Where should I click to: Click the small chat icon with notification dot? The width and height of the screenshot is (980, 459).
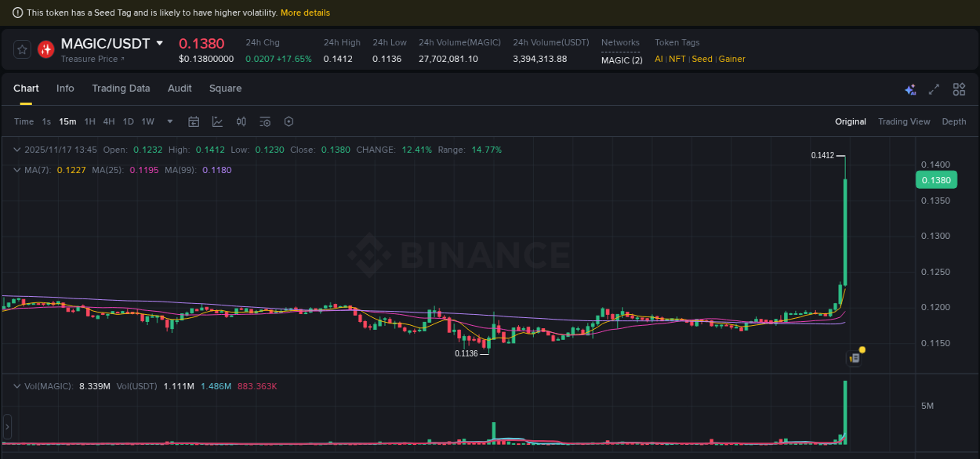pyautogui.click(x=854, y=356)
